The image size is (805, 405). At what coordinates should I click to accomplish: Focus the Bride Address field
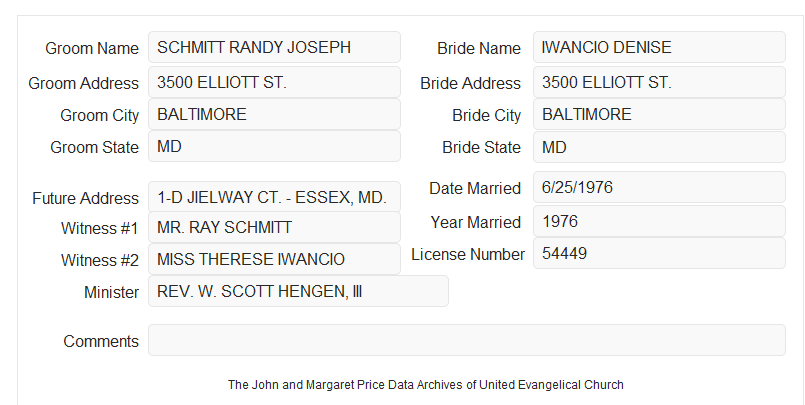(x=659, y=82)
